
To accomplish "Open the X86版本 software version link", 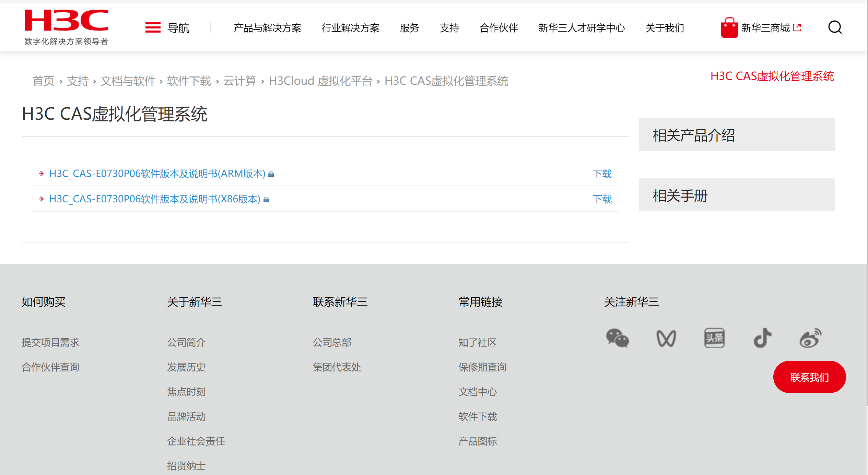I will [155, 199].
